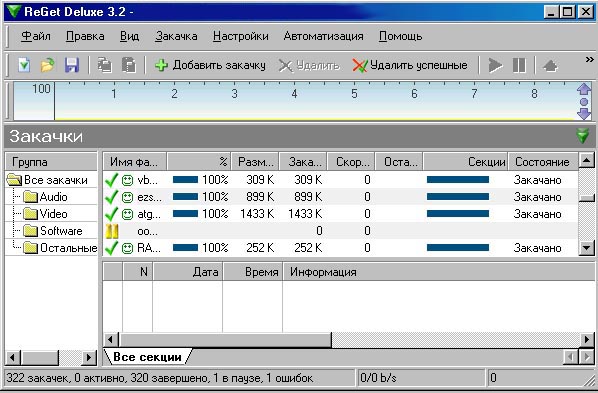The image size is (598, 393).
Task: Click the Дата log column header
Action: click(x=188, y=272)
